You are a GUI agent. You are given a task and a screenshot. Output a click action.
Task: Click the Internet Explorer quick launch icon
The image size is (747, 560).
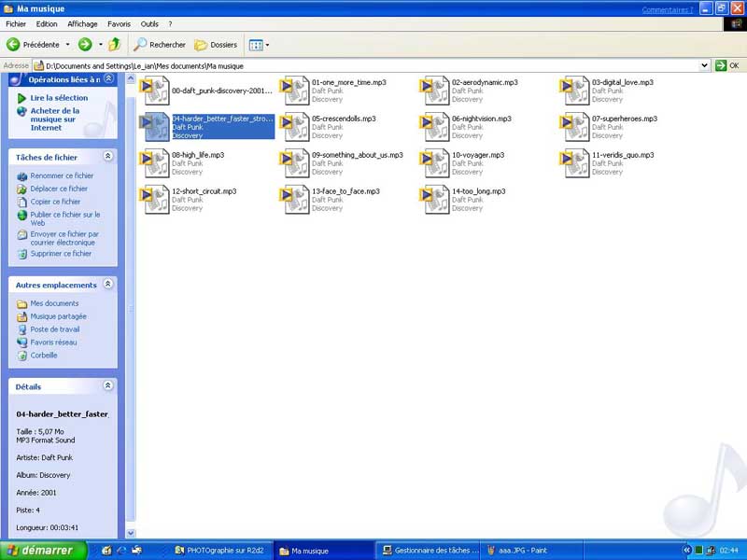121,551
